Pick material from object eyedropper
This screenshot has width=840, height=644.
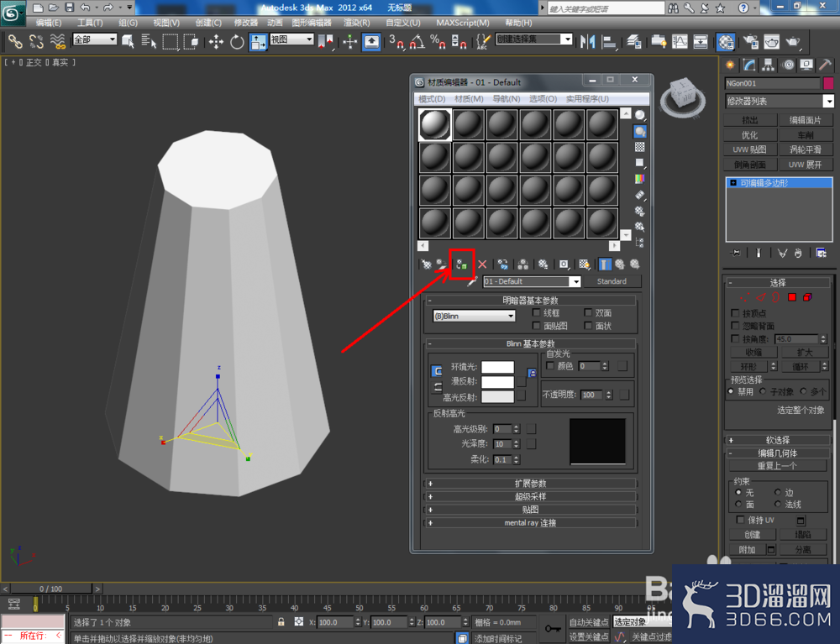click(x=472, y=281)
